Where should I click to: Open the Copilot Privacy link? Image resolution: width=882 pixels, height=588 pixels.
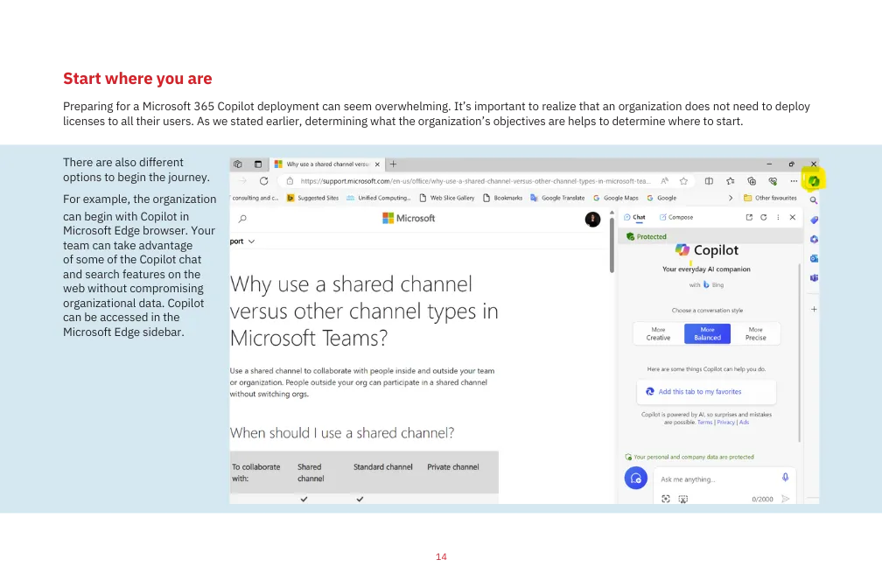(725, 422)
